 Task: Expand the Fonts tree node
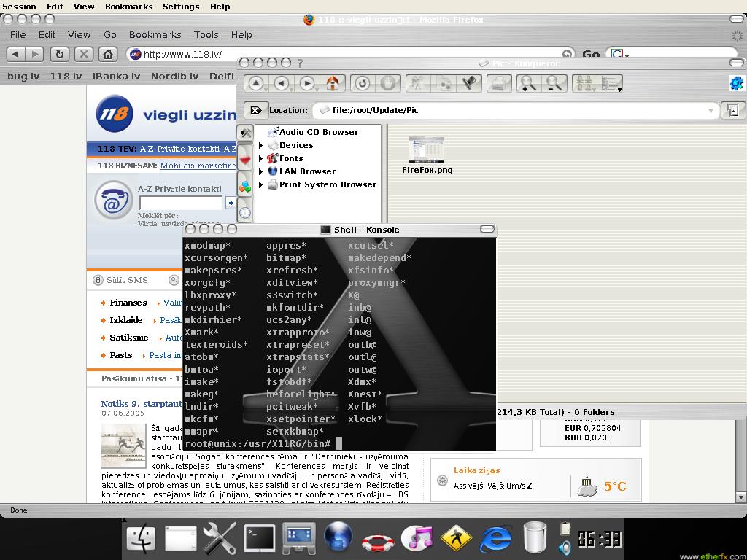[x=260, y=158]
